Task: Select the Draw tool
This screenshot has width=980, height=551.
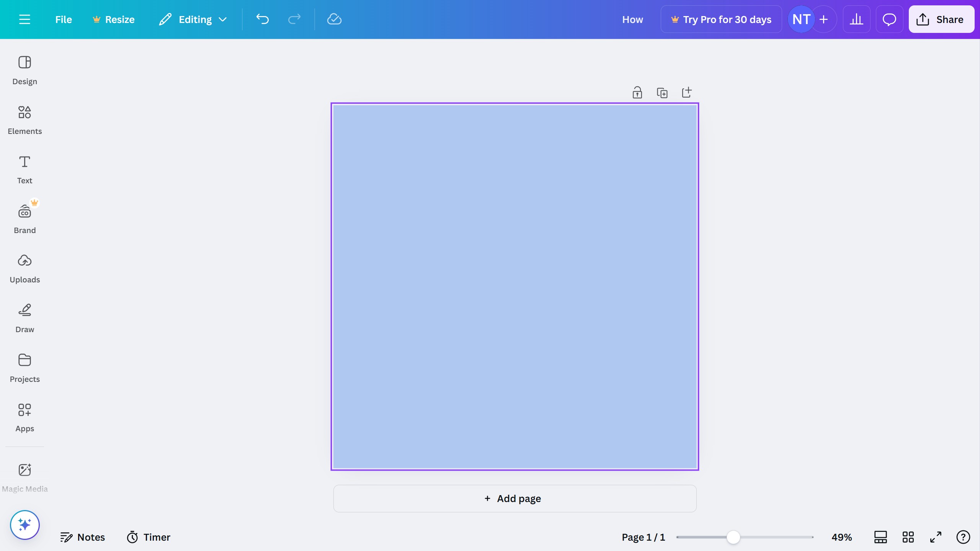Action: pos(24,318)
